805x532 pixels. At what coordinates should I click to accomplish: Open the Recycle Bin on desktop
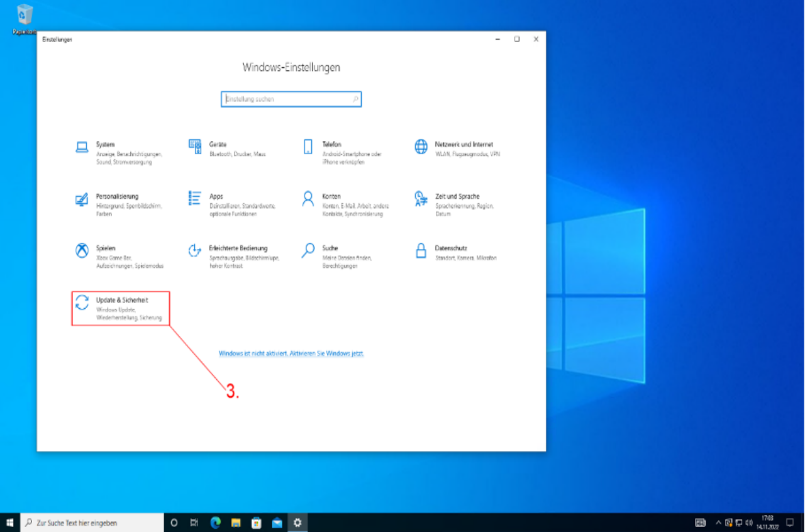click(x=25, y=16)
